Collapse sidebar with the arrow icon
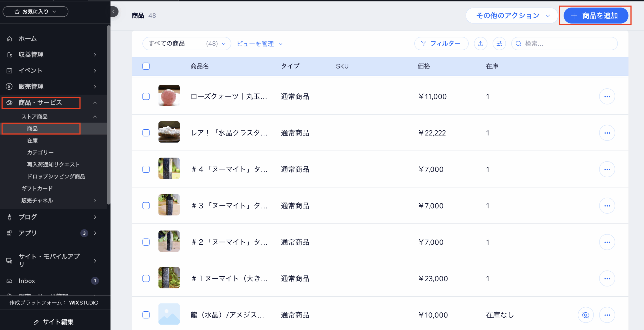The width and height of the screenshot is (644, 330). (114, 12)
